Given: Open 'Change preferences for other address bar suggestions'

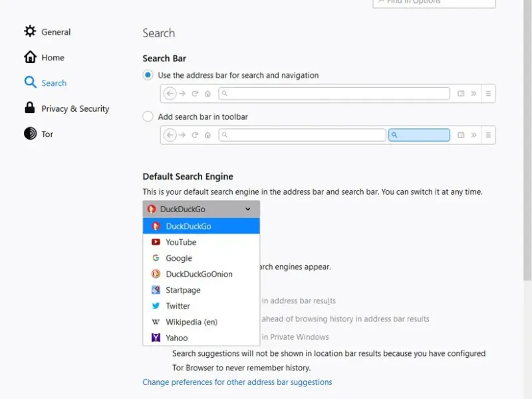Looking at the screenshot, I should [237, 382].
